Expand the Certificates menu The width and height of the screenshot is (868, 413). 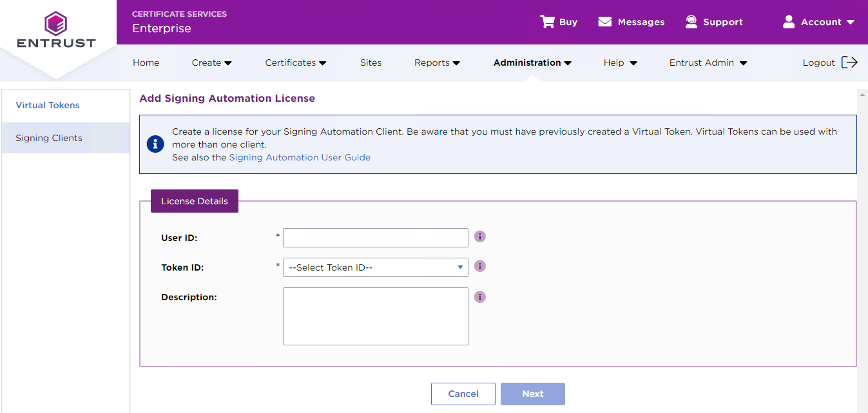coord(295,62)
